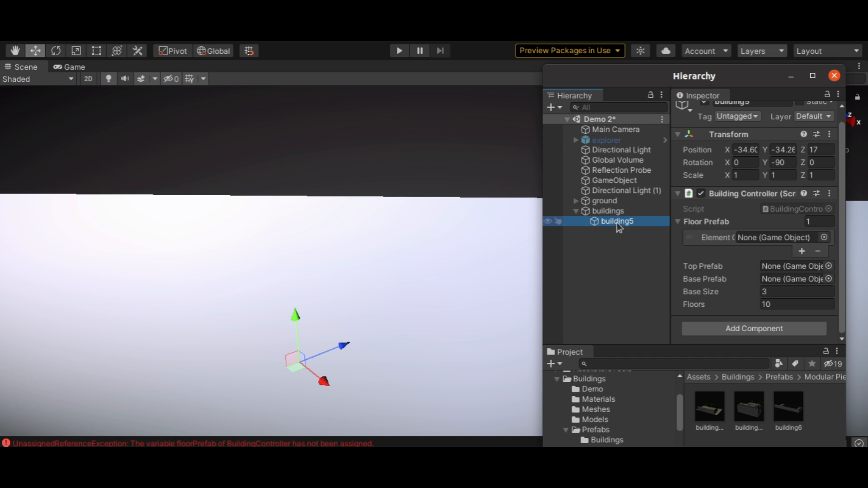Toggle building5 scene visibility eye
This screenshot has height=488, width=868.
tap(548, 221)
